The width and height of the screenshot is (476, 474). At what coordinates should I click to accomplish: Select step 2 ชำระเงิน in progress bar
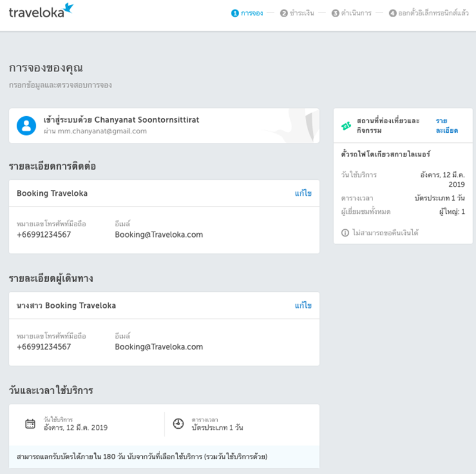(x=297, y=13)
